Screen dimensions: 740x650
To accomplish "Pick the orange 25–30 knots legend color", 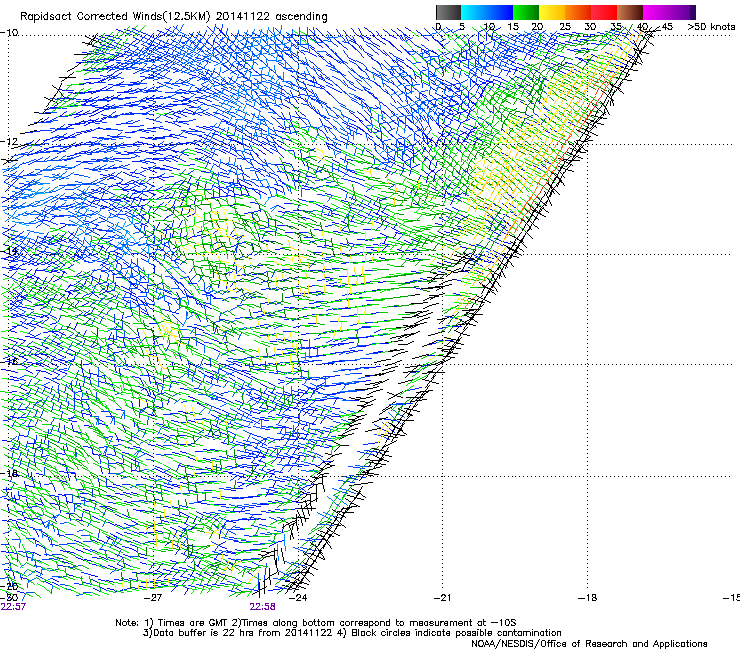I will coord(578,12).
